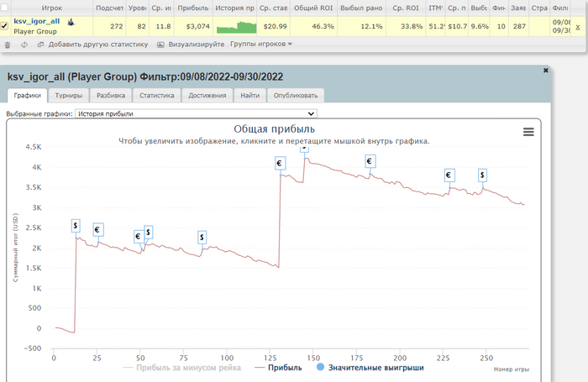Click the Player Group label under ksv_igor_all
Viewport: 588px width, 382px height.
pos(35,32)
